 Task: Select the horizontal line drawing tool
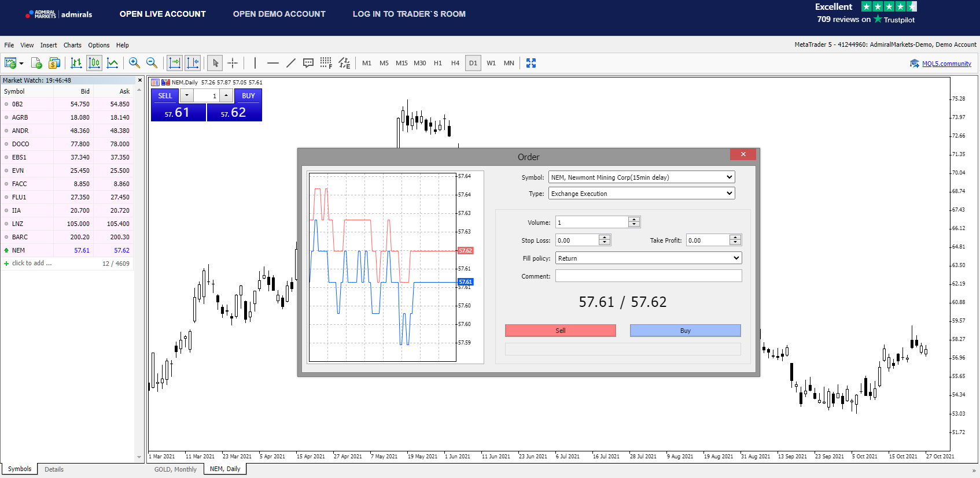pyautogui.click(x=273, y=63)
